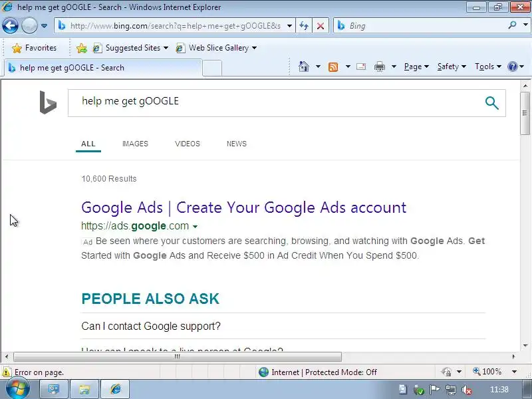Click the browser Back arrow button
532x399 pixels.
pos(10,25)
